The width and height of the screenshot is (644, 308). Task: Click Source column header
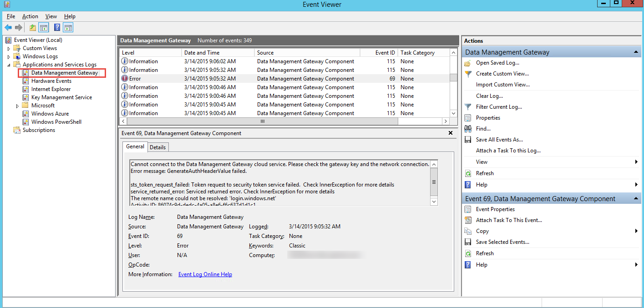click(x=307, y=53)
